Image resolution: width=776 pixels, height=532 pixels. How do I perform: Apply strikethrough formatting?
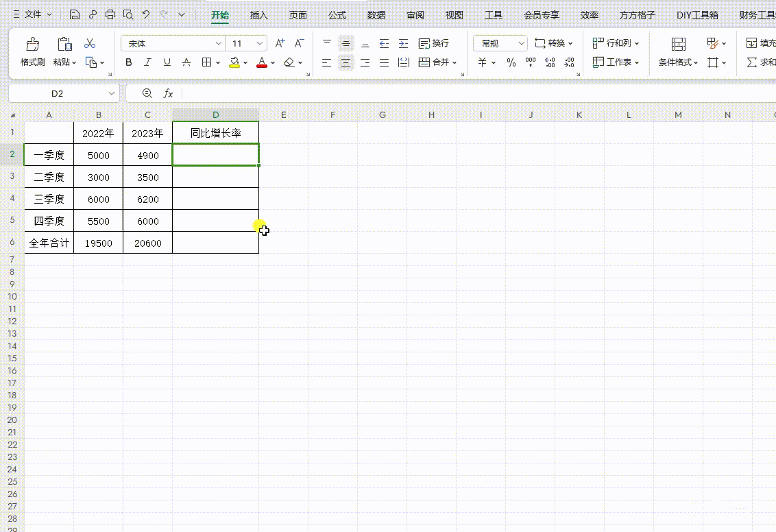[x=186, y=62]
